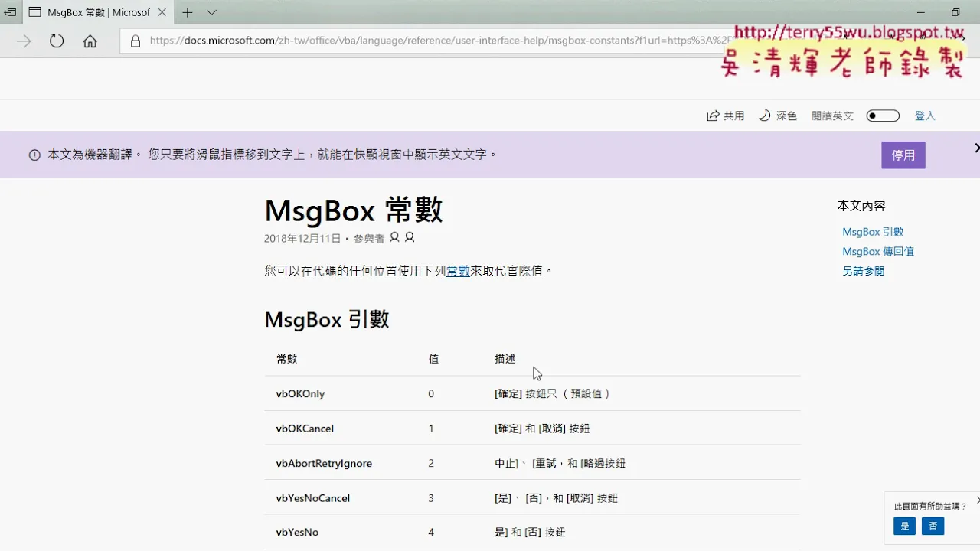Dismiss the machine translation banner
Image resolution: width=980 pixels, height=551 pixels.
pyautogui.click(x=976, y=148)
